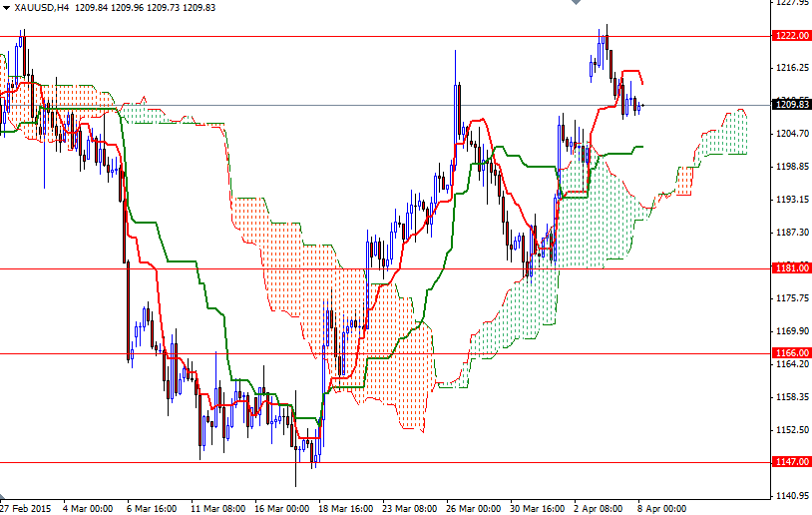The height and width of the screenshot is (515, 812).
Task: Click the 1193.15 label on price scale
Action: point(790,200)
